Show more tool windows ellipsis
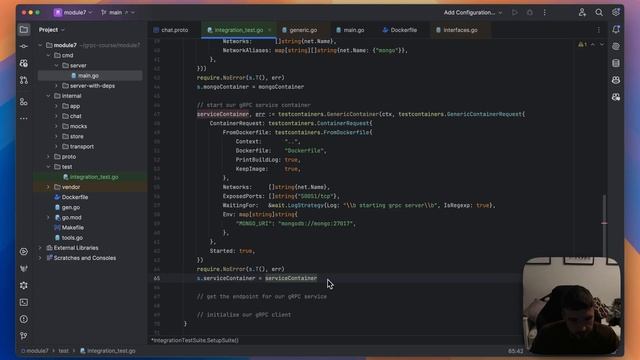The height and width of the screenshot is (360, 640). [x=24, y=118]
